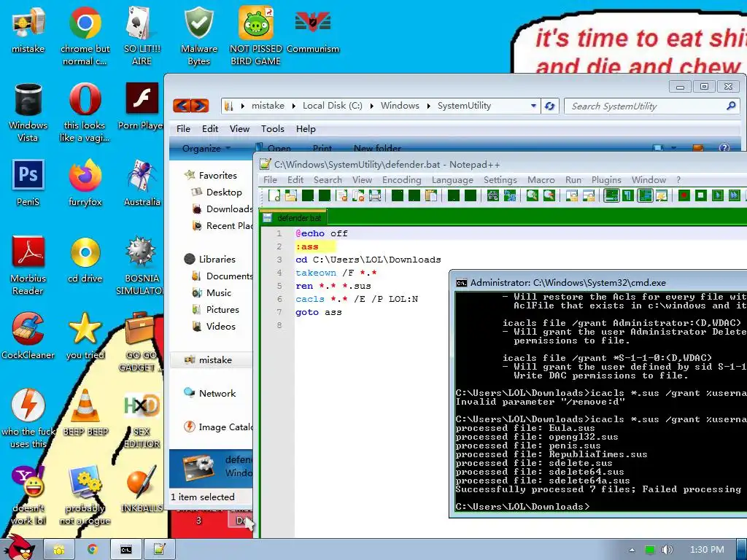Viewport: 747px width, 560px height.
Task: Select the INKBALLS desktop icon
Action: (142, 489)
